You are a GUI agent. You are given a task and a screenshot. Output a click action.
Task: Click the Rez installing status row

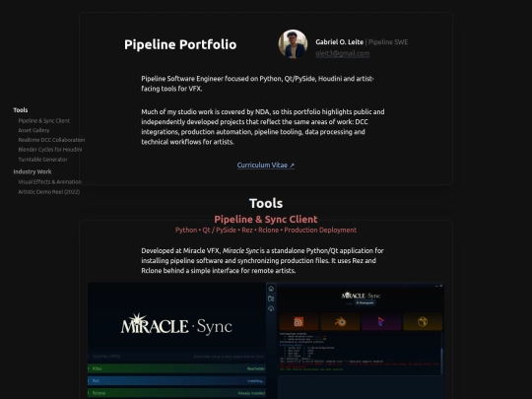click(x=176, y=380)
